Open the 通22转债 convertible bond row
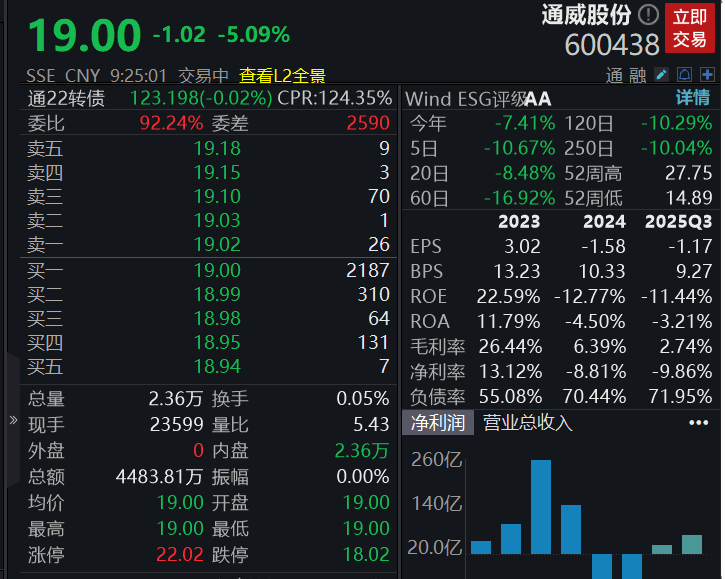725x579 pixels. click(209, 98)
